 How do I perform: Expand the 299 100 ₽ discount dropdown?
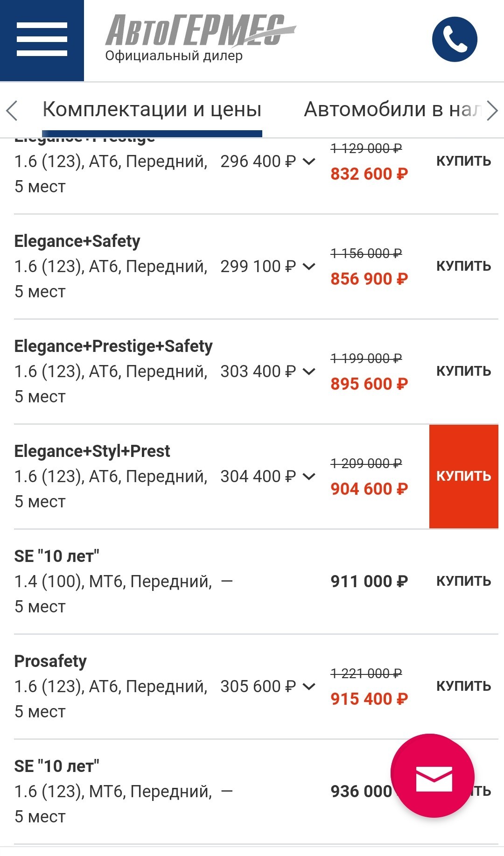coord(268,267)
